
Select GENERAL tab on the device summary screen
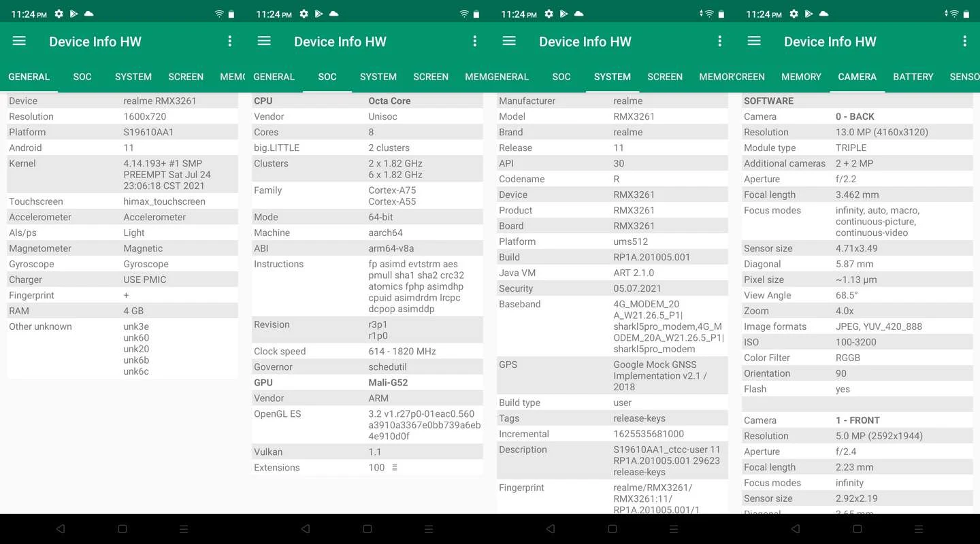(29, 77)
